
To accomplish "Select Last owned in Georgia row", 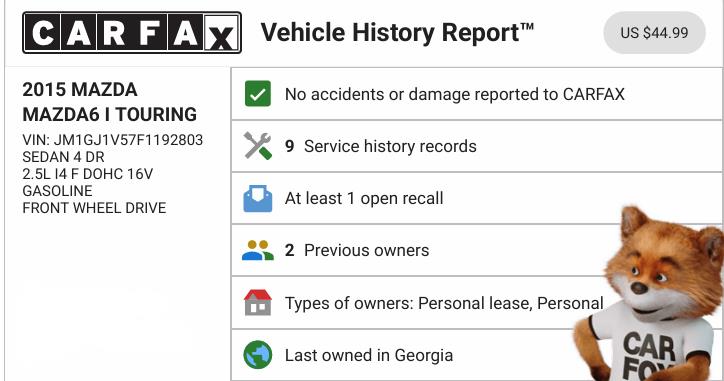I will (477, 355).
